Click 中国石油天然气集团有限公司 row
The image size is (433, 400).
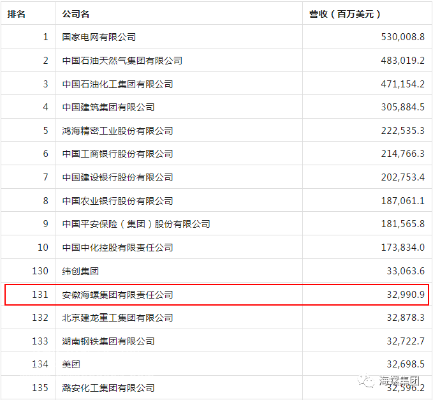coord(217,60)
